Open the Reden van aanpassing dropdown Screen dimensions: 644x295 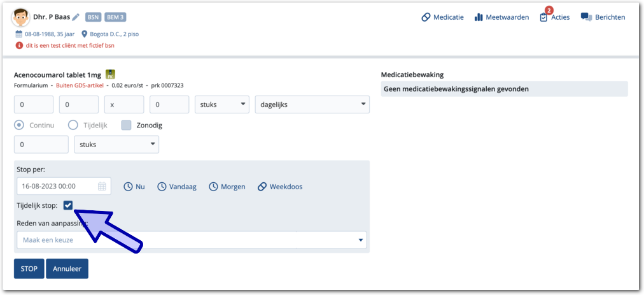pos(192,240)
